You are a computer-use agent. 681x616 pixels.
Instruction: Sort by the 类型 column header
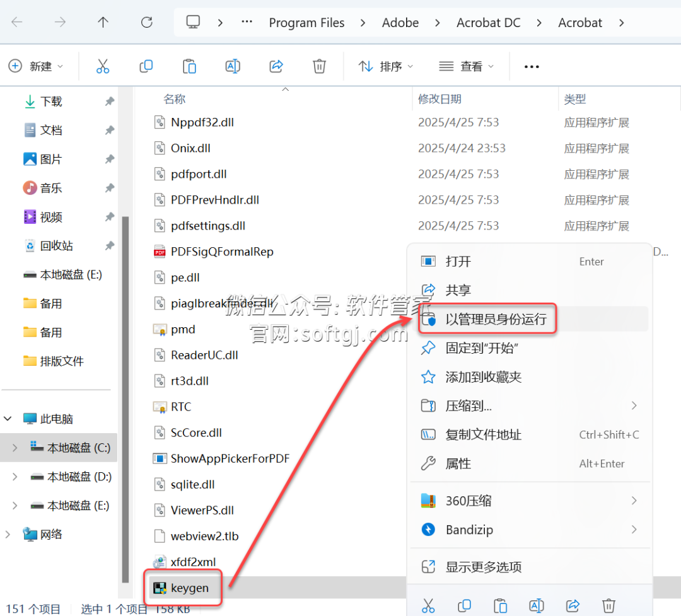574,99
